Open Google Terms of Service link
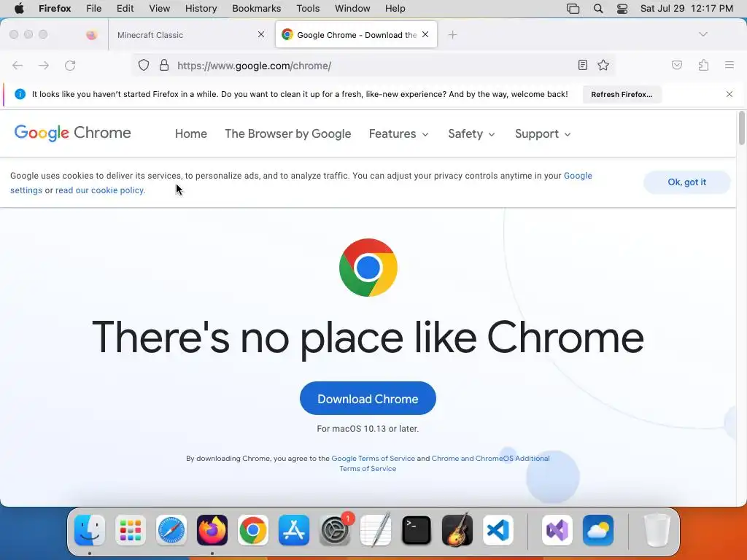 [373, 458]
